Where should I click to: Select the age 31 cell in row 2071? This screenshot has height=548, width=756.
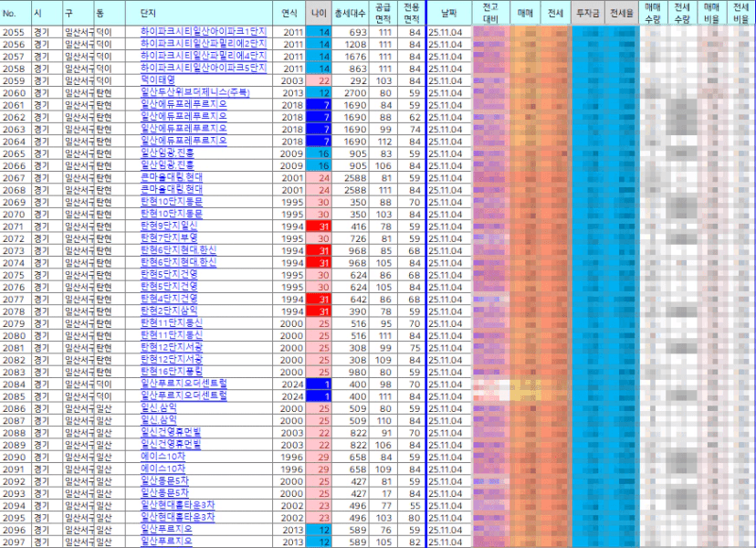point(319,227)
